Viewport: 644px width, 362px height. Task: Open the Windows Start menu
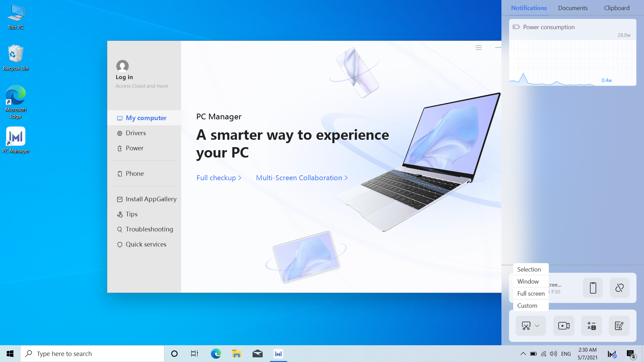coord(10,354)
